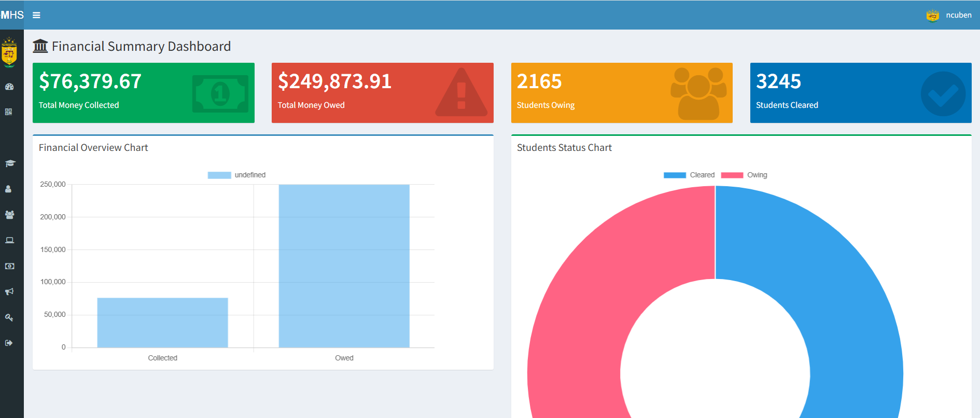Viewport: 980px width, 418px height.
Task: Toggle the Cleared legend in status chart
Action: coord(689,175)
